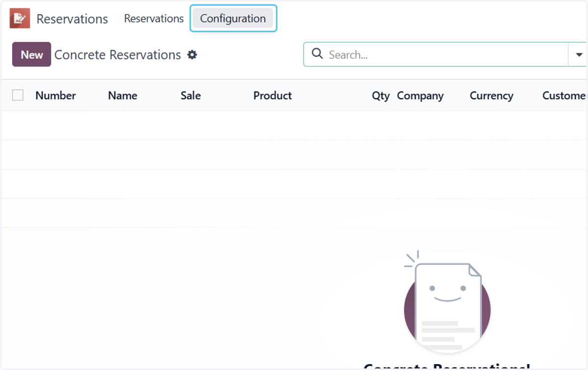Open the gear settings icon beside Concrete Reservations
Screen dimensions: 588x370
coord(193,55)
